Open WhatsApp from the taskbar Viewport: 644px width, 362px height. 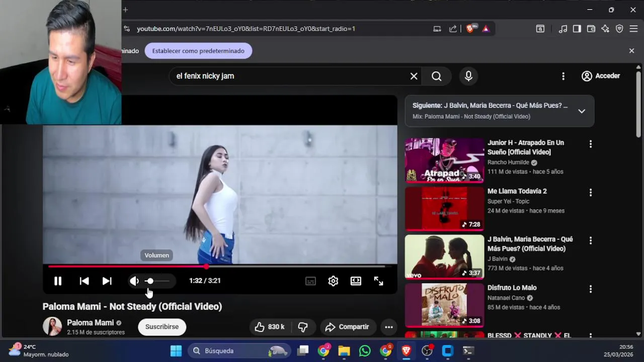365,351
